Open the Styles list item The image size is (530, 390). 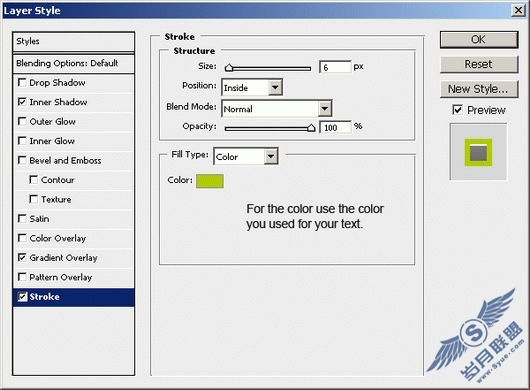click(x=74, y=42)
